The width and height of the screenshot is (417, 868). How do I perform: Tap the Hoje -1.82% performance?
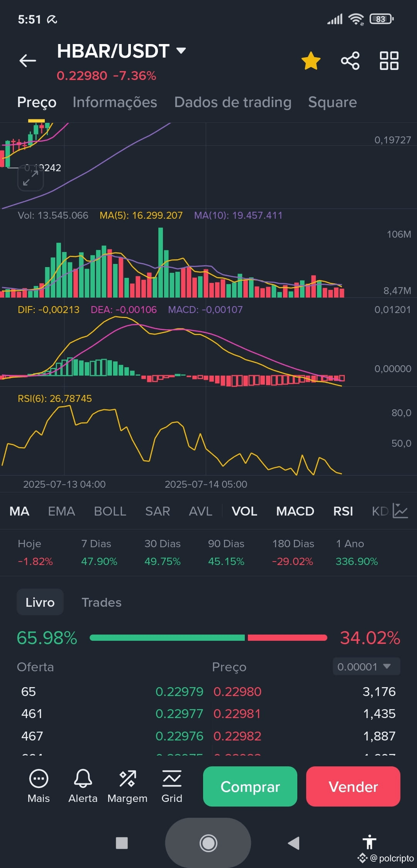35,553
